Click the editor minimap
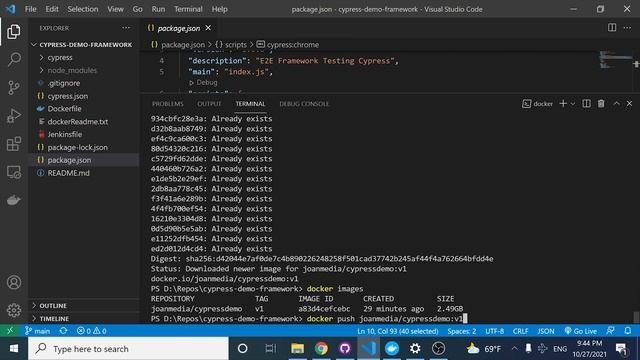Screen dimensions: 640x360 pyautogui.click(x=616, y=60)
